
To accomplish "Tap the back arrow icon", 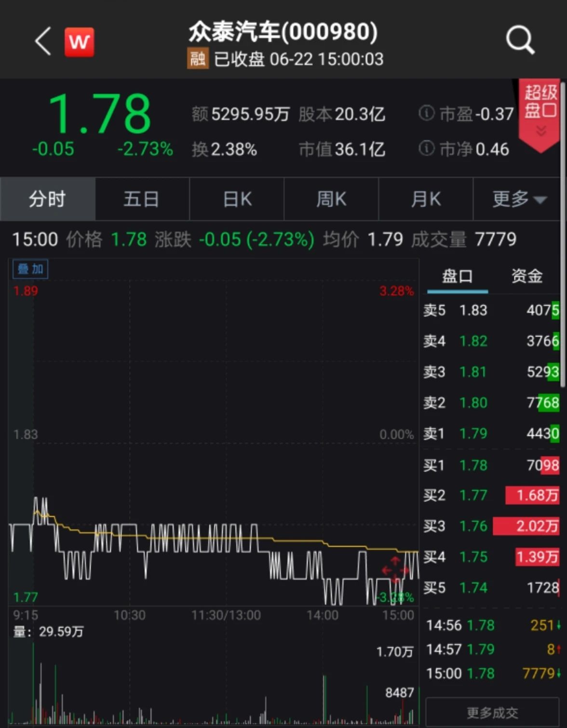I will point(43,41).
